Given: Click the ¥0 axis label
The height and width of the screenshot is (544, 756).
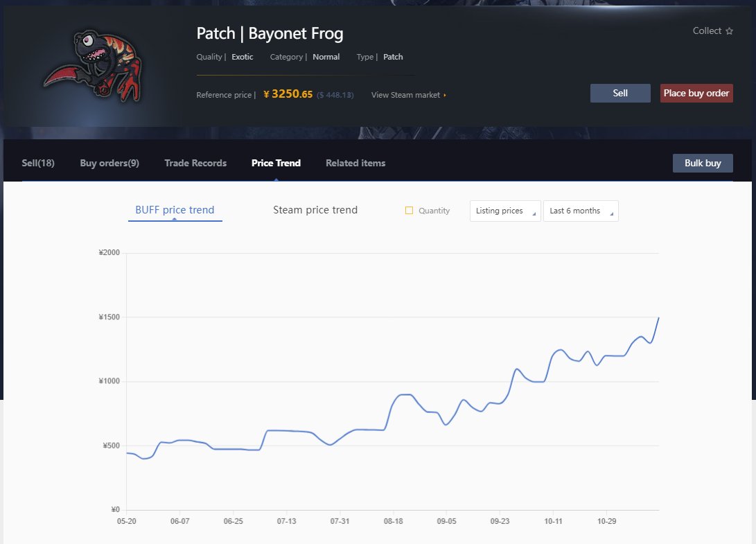Looking at the screenshot, I should [x=115, y=509].
